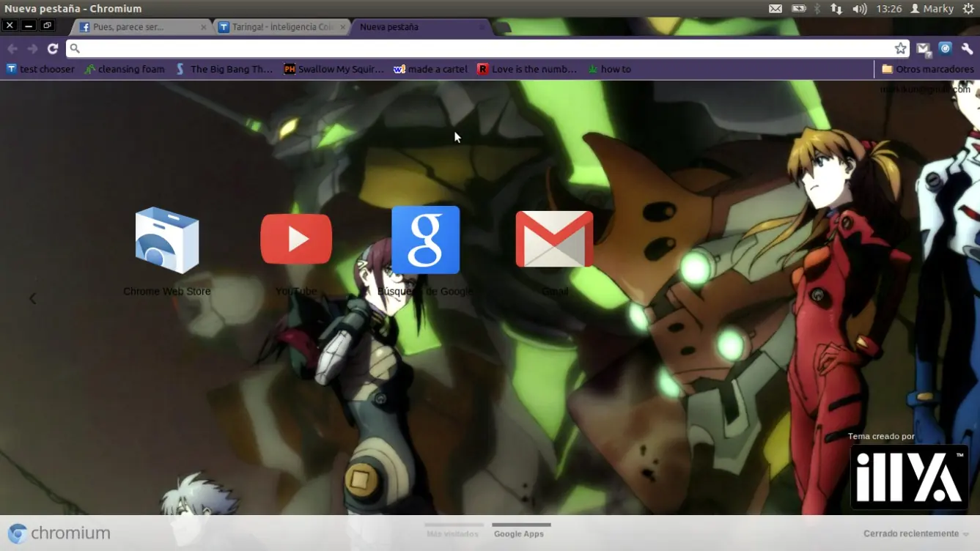The image size is (980, 551).
Task: Switch to the Facebook 'Pues, parece ser...' tab
Action: tap(139, 27)
